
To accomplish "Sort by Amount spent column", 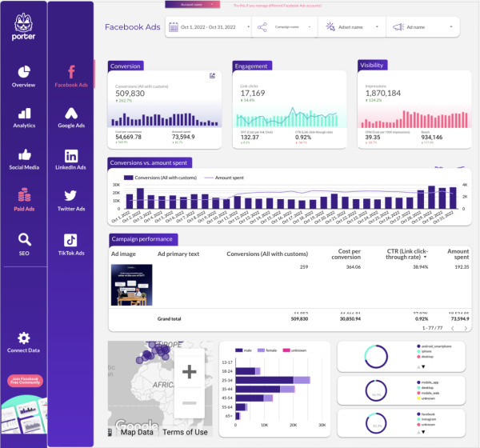I will tap(458, 254).
